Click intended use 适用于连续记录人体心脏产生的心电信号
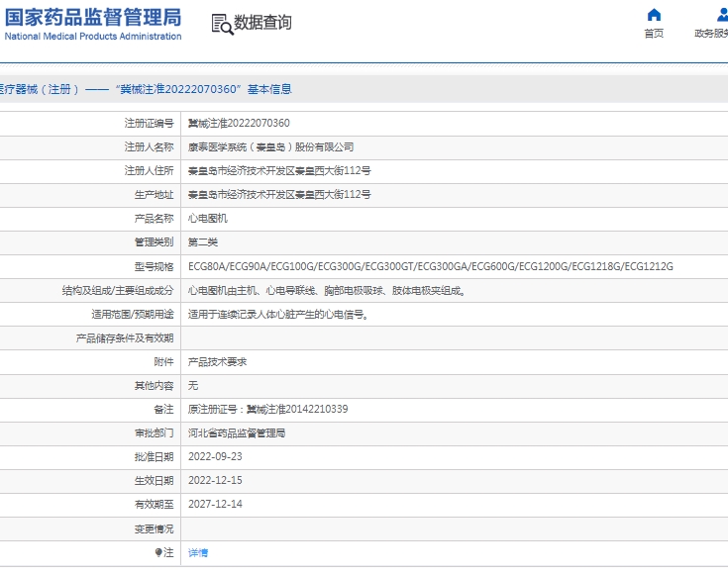728x575 pixels. [x=278, y=315]
